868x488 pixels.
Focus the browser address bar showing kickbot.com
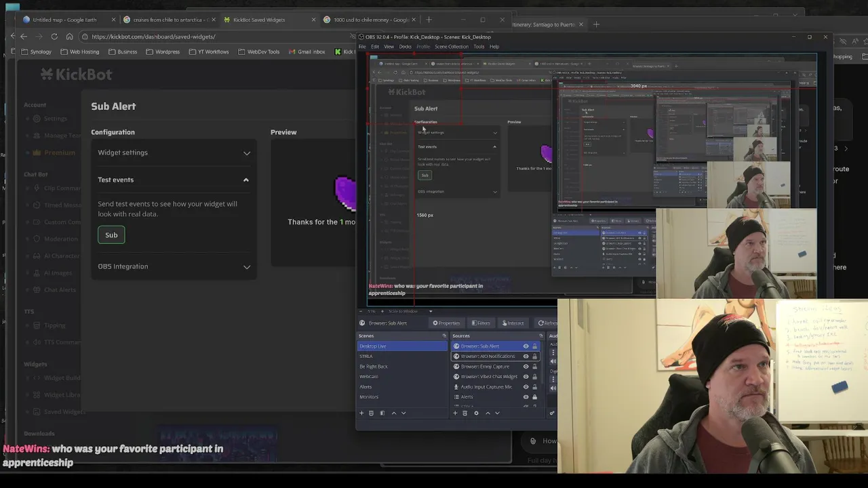click(217, 37)
